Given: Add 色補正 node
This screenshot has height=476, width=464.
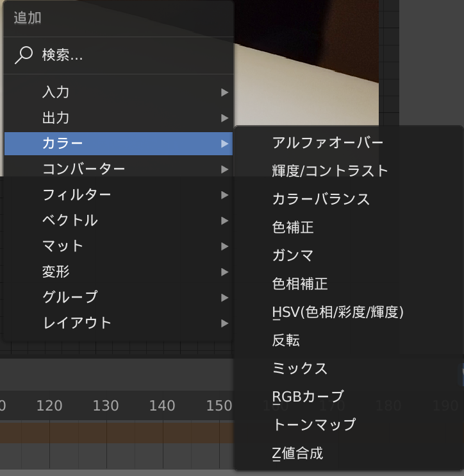Looking at the screenshot, I should [349, 227].
